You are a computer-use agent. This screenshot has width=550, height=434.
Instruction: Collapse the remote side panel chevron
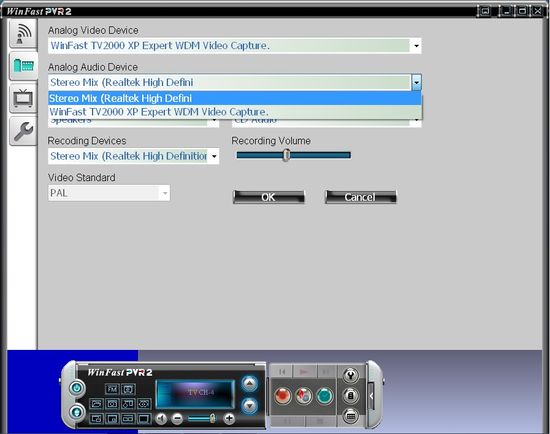(371, 396)
